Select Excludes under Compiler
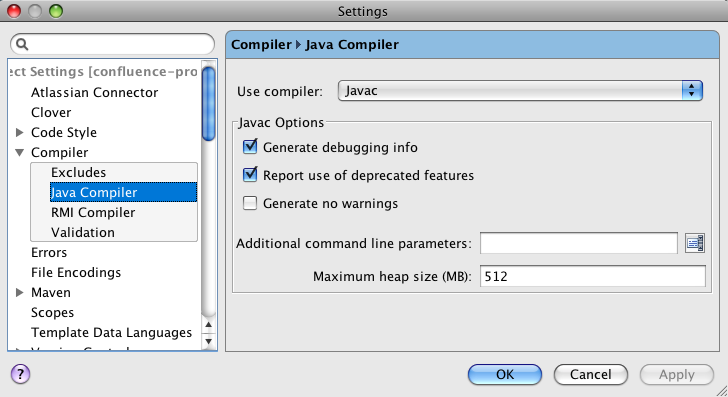This screenshot has height=397, width=728. (78, 172)
